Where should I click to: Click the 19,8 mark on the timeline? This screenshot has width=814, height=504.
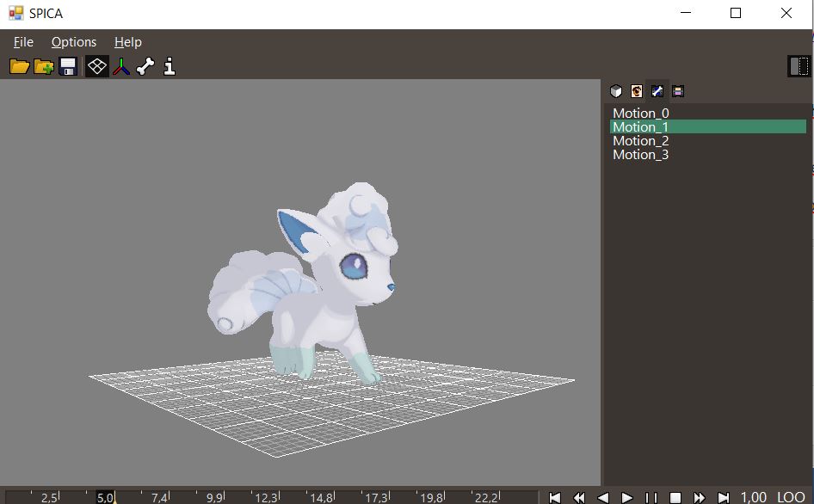[432, 498]
